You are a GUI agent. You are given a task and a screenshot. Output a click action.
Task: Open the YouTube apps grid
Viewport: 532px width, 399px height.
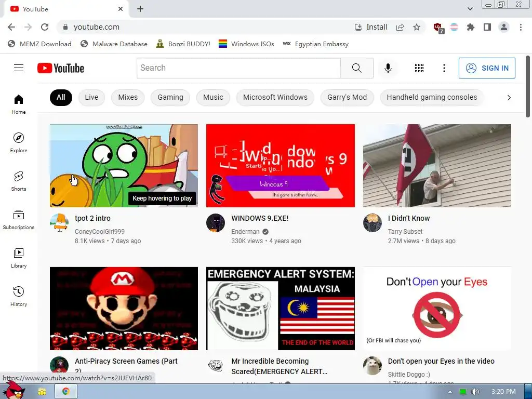[419, 68]
